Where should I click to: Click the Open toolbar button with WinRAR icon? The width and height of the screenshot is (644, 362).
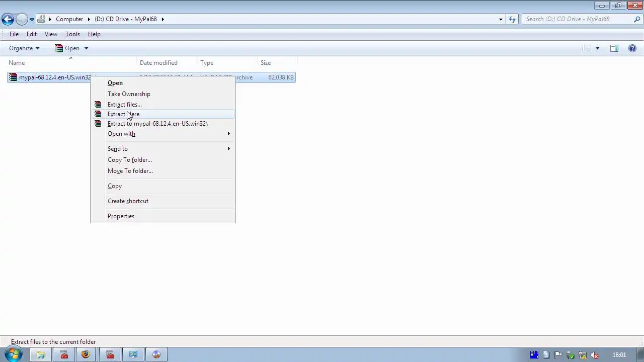(x=67, y=48)
